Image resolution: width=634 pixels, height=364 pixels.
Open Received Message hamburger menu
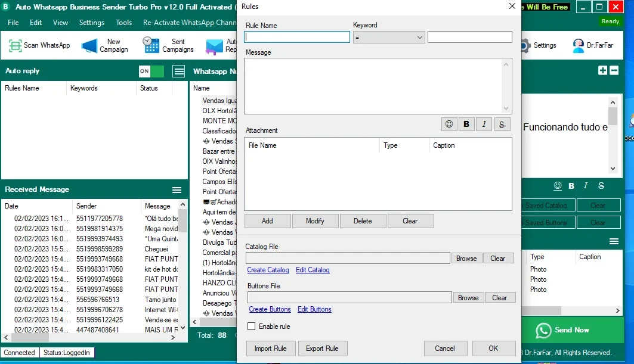pos(177,190)
